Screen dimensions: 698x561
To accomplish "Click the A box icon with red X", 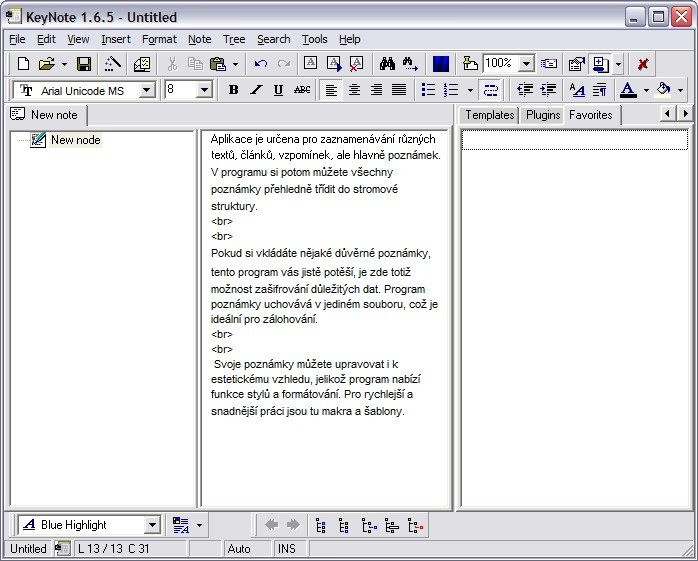I will (356, 64).
